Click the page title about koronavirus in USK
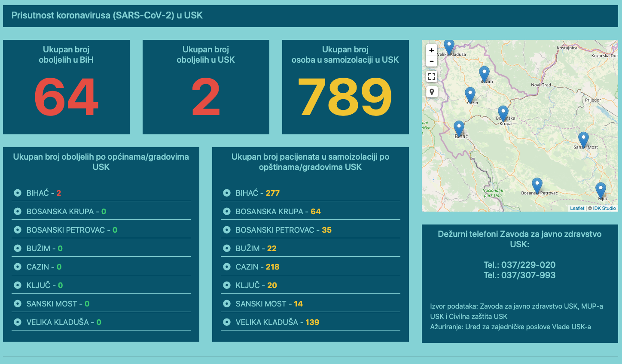 [x=107, y=15]
